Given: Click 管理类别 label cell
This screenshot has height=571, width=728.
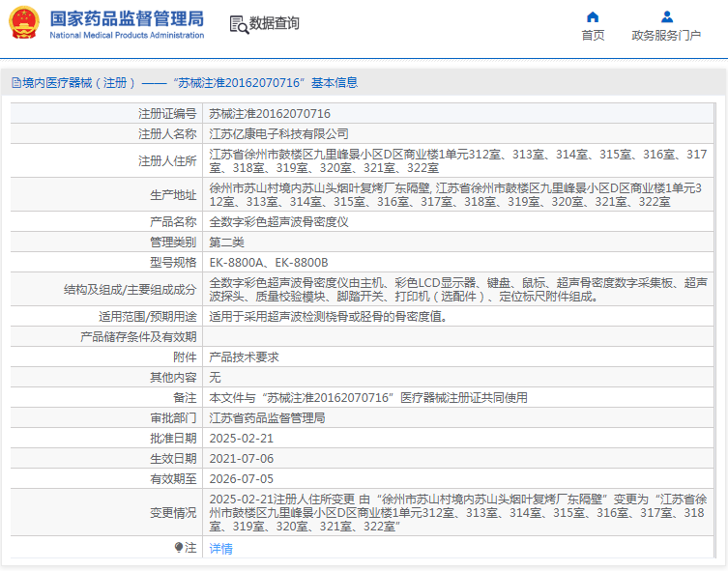Looking at the screenshot, I should click(x=106, y=243).
